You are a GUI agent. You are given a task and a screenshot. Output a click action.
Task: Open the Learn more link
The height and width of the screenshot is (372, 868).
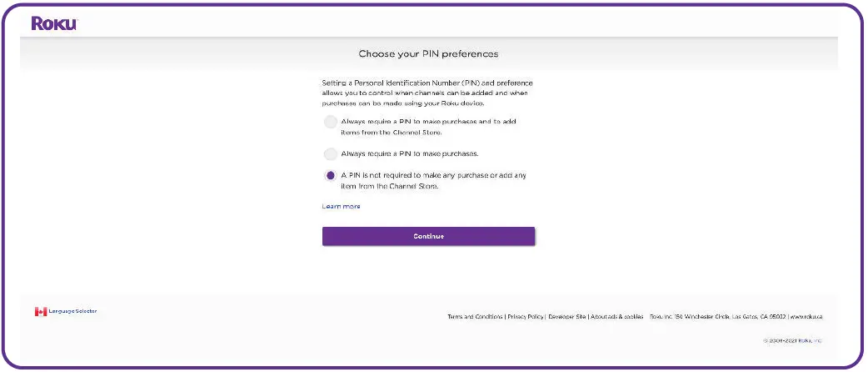(341, 206)
